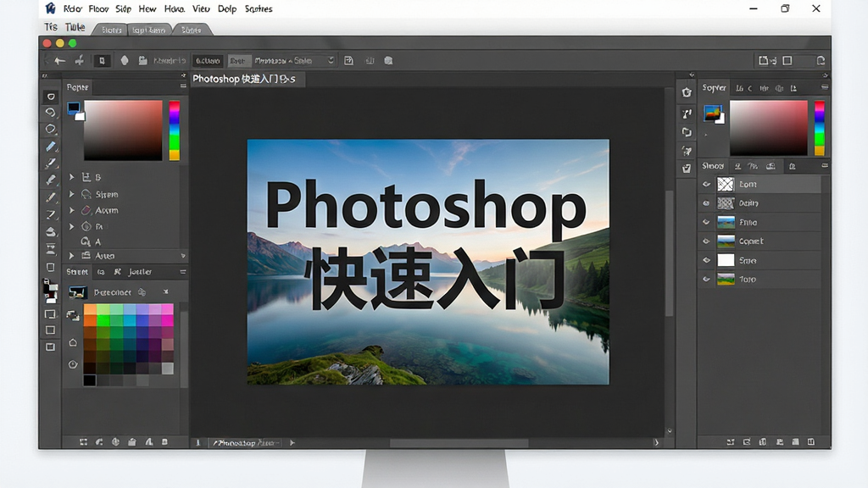The width and height of the screenshot is (868, 488).
Task: Click the right panel's red color field
Action: point(768,128)
